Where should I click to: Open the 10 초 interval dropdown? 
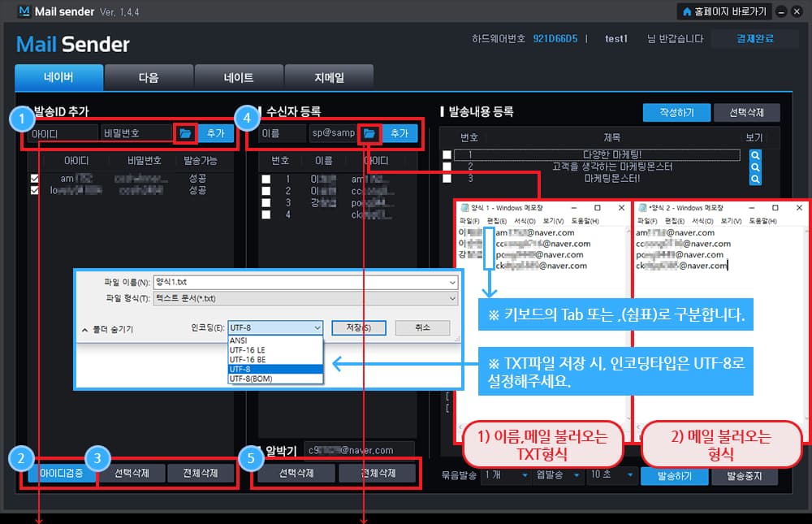click(x=611, y=475)
